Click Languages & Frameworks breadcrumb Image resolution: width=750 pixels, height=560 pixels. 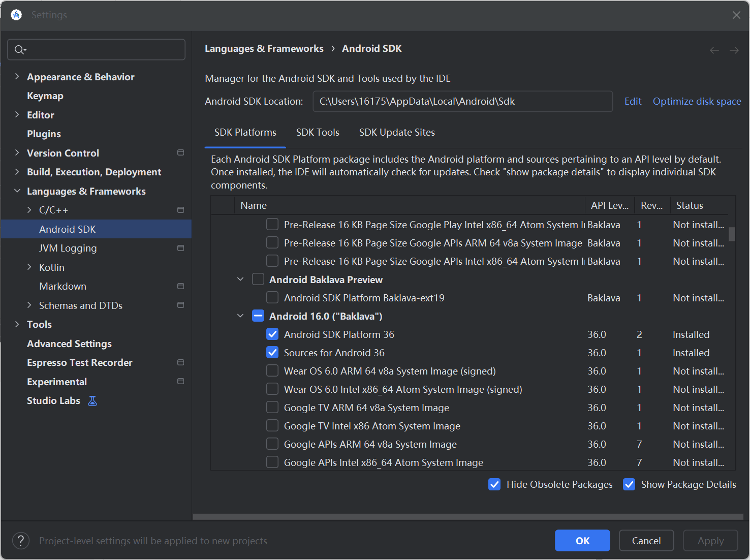coord(264,49)
